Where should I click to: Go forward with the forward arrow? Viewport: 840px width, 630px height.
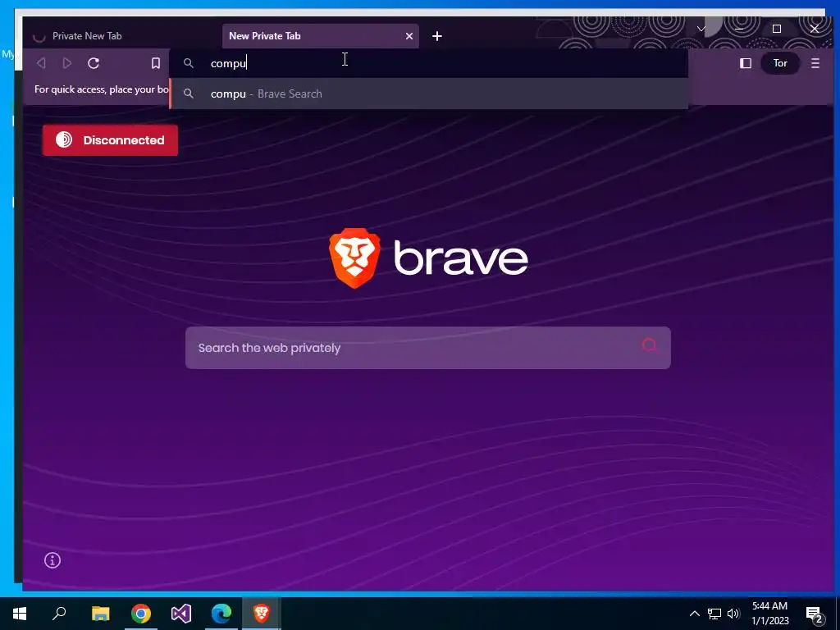tap(67, 63)
